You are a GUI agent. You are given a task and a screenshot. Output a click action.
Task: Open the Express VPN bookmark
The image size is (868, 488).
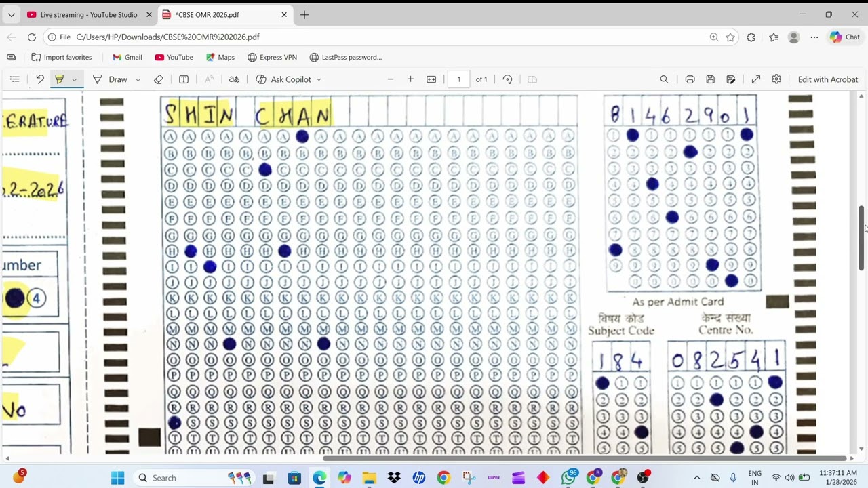coord(272,58)
